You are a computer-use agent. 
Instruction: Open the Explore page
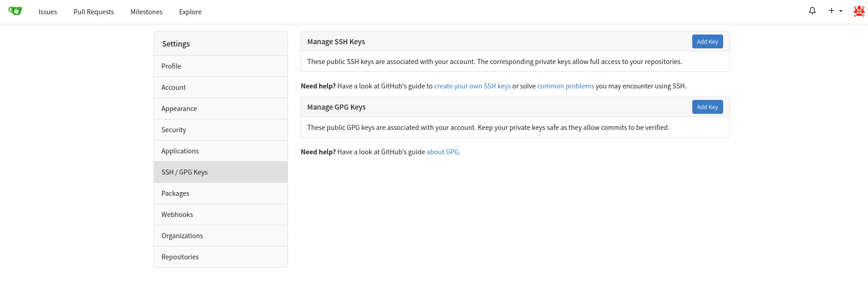pos(190,12)
